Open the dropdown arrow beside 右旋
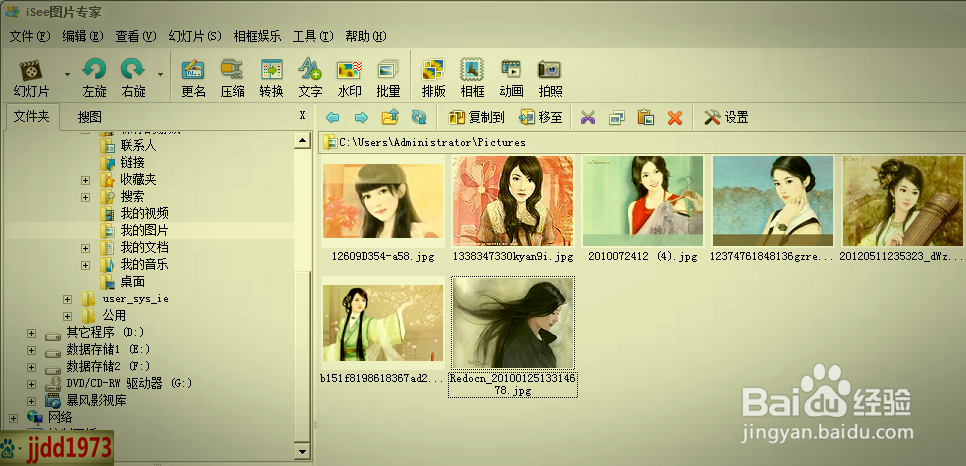Screen dimensions: 966x466 pyautogui.click(x=160, y=75)
